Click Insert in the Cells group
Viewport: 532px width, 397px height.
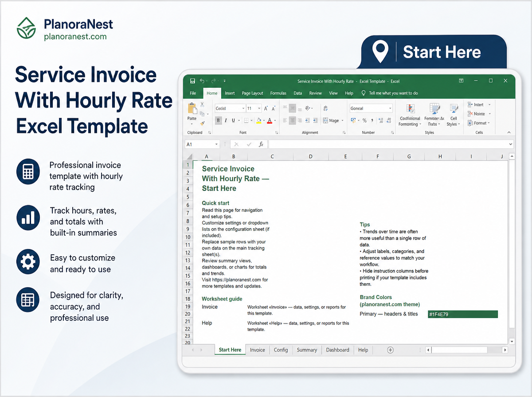coord(478,105)
